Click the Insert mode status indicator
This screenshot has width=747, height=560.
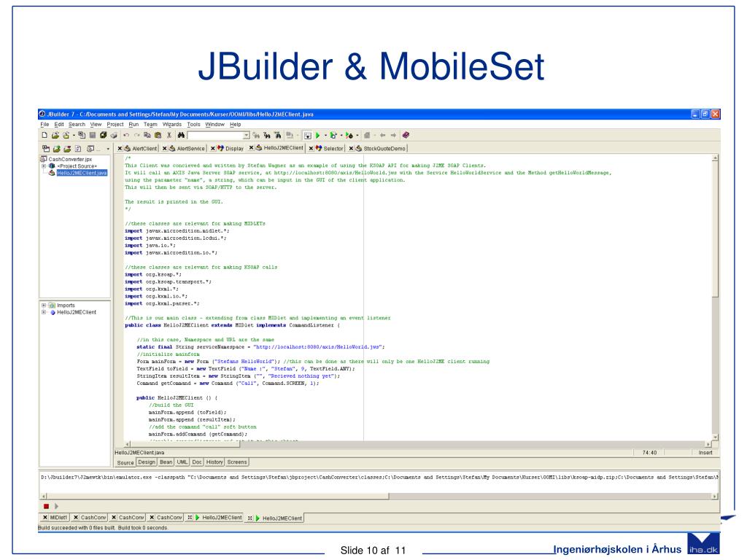point(705,452)
